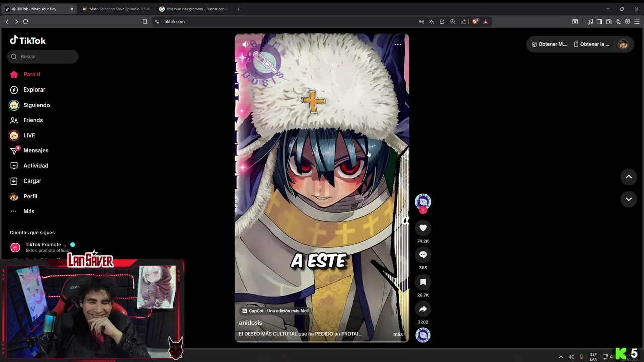Image resolution: width=644 pixels, height=362 pixels.
Task: Switch to the Mato Seihei no Slave tab
Action: 116,9
